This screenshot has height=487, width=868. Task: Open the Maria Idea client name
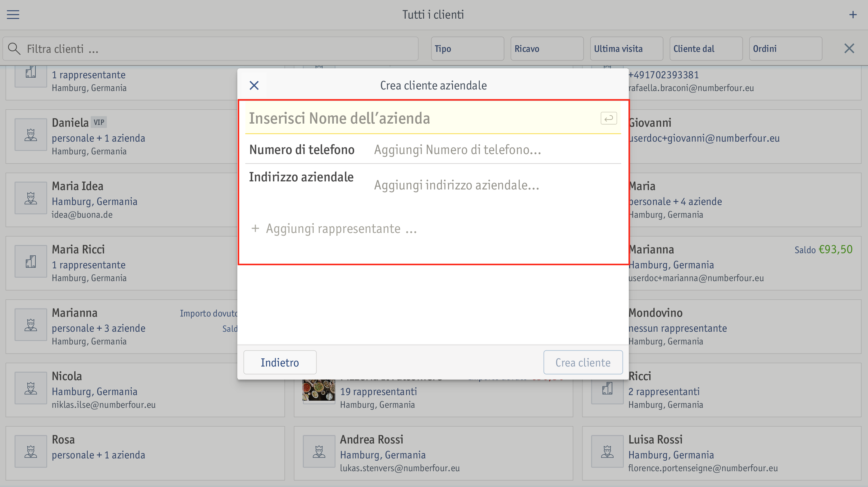[77, 186]
